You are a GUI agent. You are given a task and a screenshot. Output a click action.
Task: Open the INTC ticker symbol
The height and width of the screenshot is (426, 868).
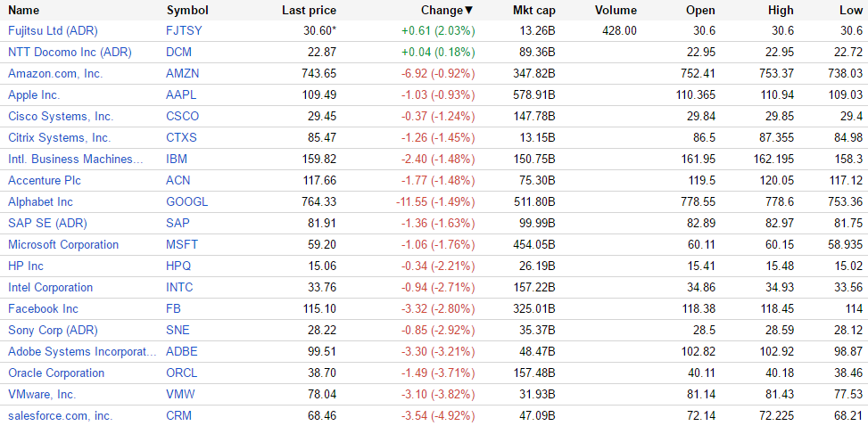pos(179,287)
